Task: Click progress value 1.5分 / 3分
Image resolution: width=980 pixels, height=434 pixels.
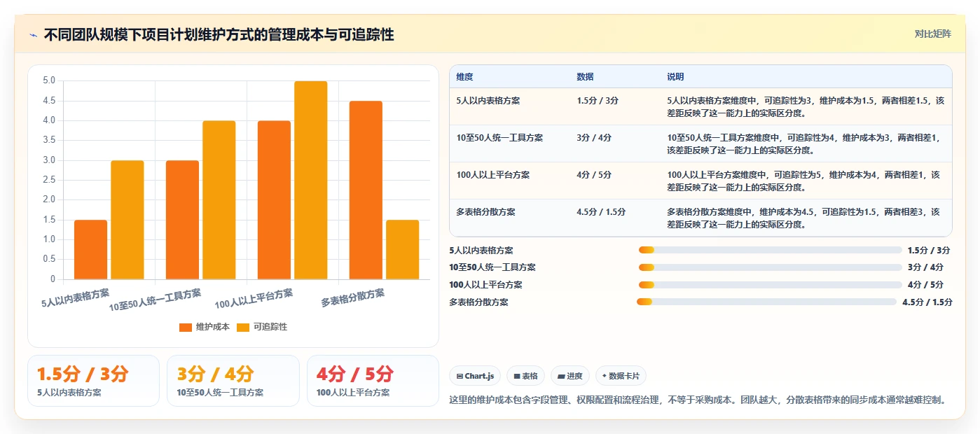Action: pyautogui.click(x=929, y=250)
